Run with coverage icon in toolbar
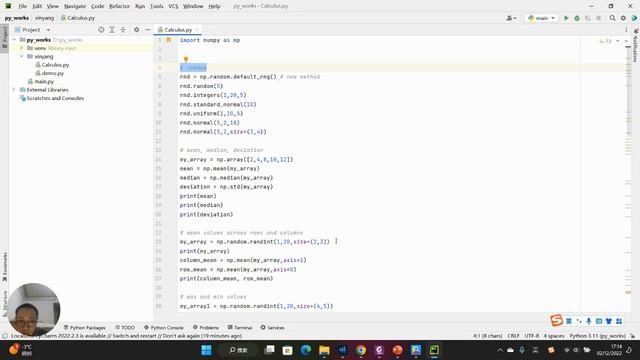The image size is (640, 360). (588, 18)
